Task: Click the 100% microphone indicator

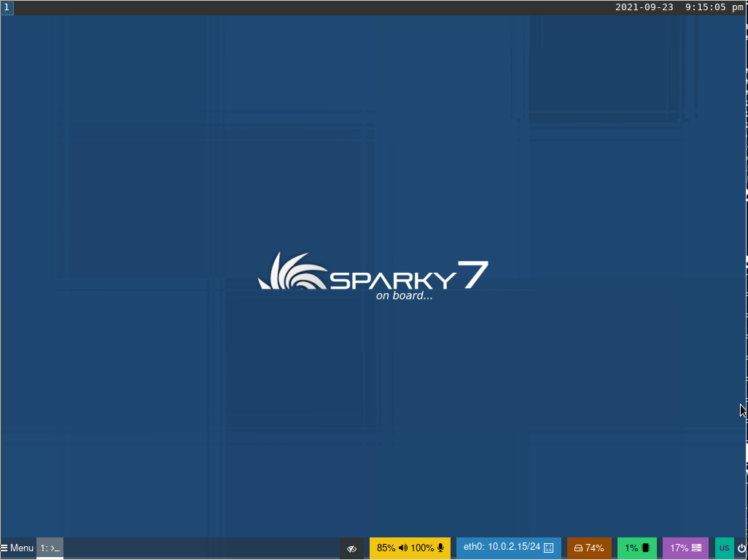Action: tap(427, 548)
